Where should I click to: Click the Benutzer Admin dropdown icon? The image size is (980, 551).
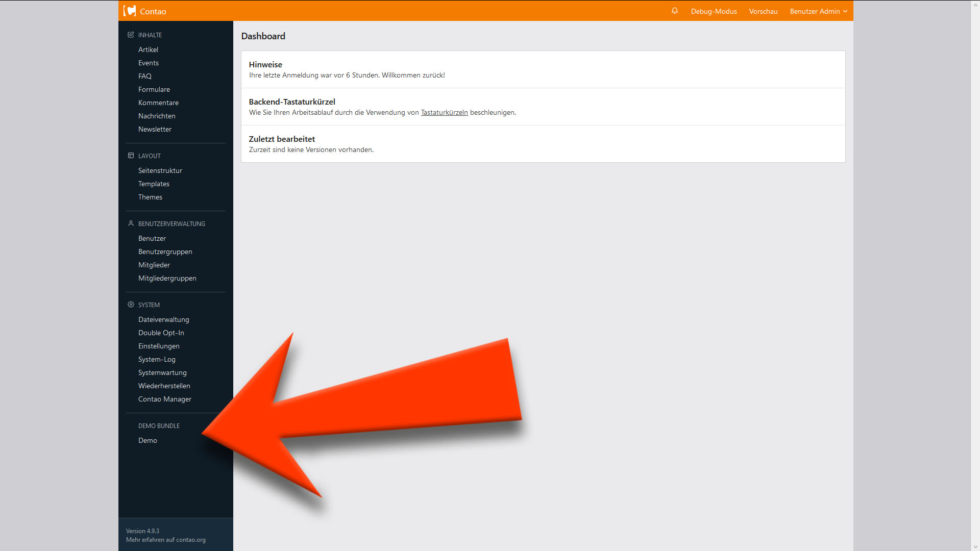[847, 11]
